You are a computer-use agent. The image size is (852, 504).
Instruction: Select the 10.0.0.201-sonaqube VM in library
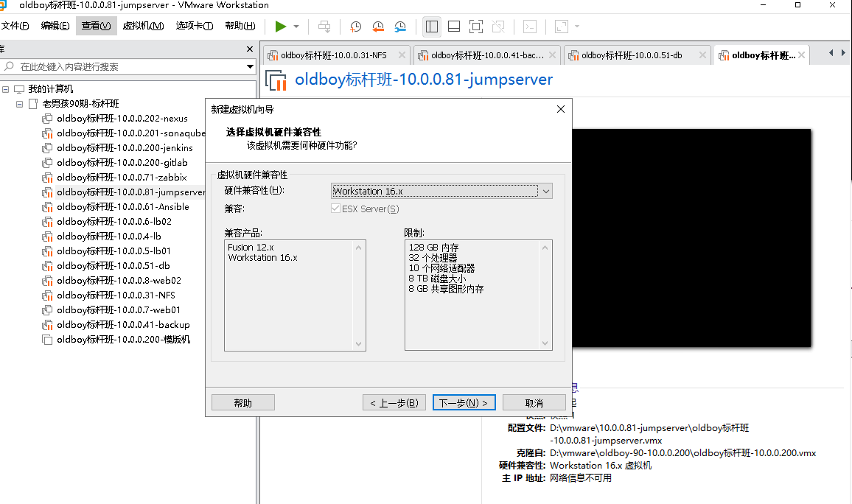coord(130,133)
